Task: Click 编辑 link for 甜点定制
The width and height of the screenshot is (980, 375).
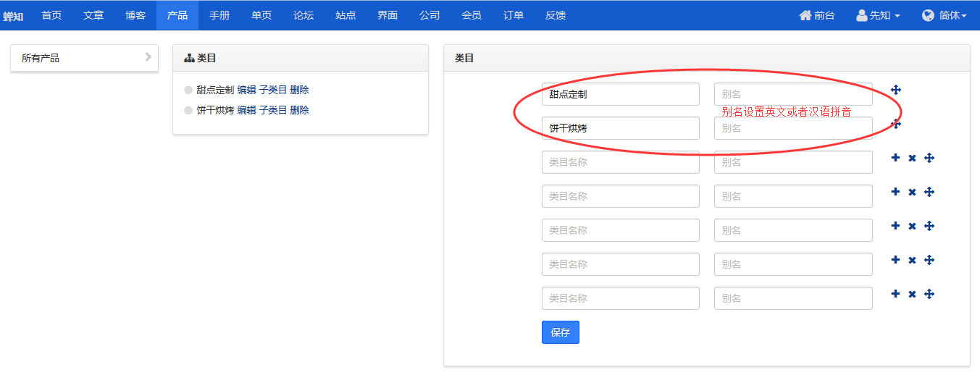Action: [246, 90]
